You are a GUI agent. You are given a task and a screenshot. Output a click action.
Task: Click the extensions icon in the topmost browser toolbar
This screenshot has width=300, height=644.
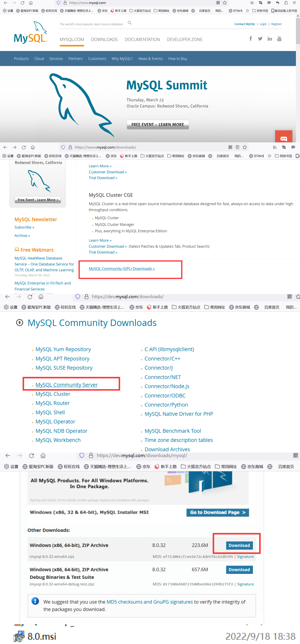click(x=286, y=3)
